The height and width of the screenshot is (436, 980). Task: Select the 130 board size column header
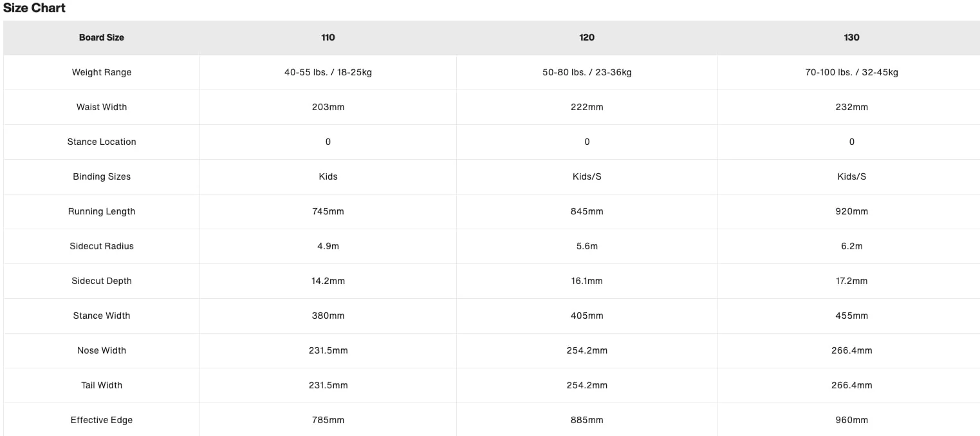[851, 37]
